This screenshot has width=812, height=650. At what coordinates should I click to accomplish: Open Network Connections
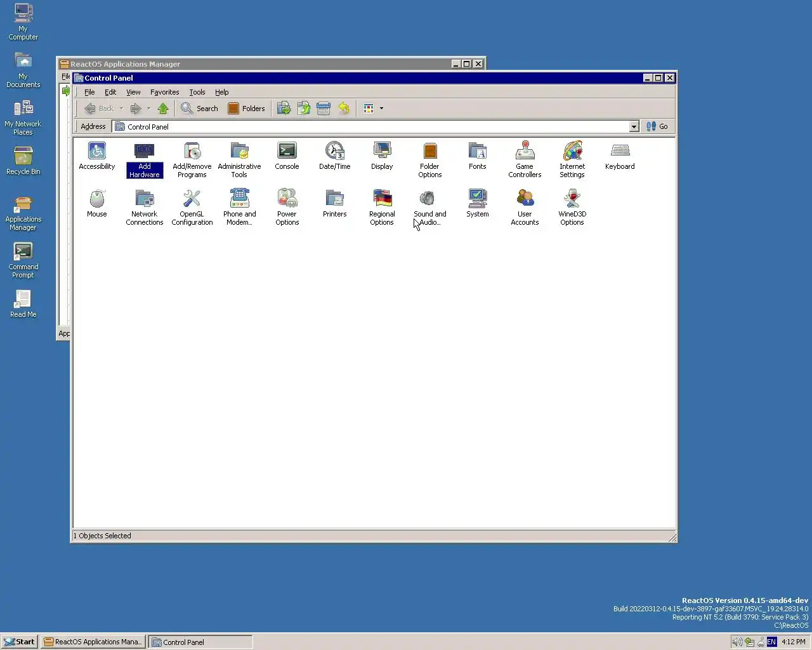point(144,208)
